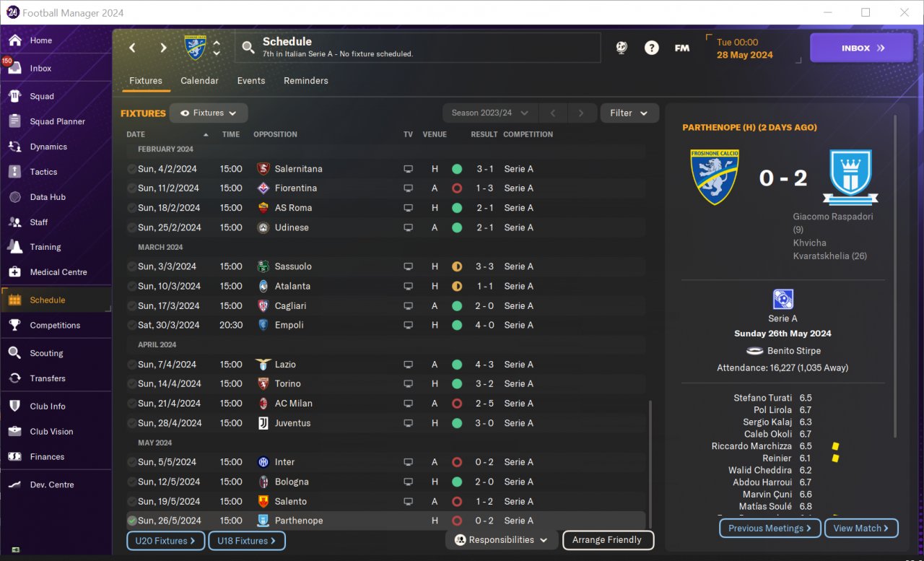Open the Medical Centre icon
924x561 pixels.
15,272
